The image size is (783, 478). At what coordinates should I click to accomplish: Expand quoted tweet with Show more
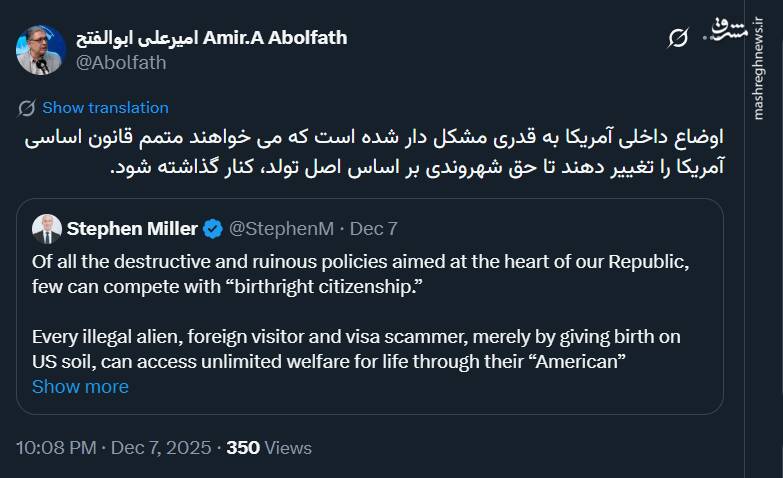(80, 386)
